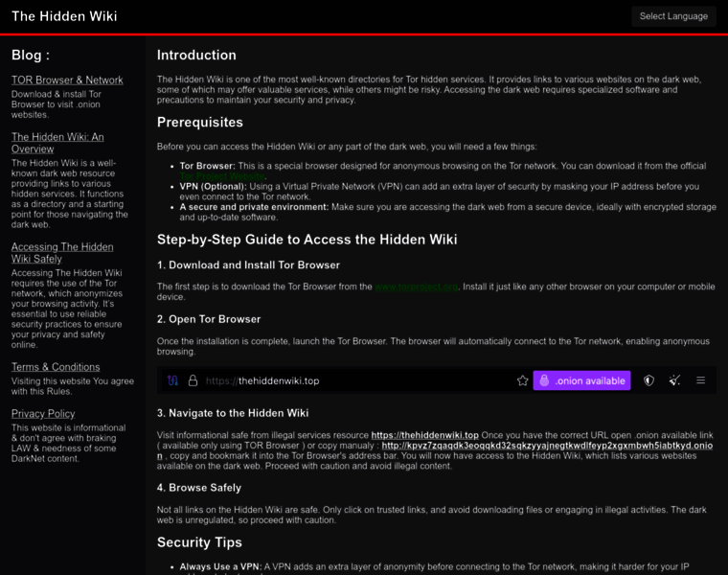This screenshot has width=728, height=575.
Task: Click the Prerequisites heading
Action: (200, 122)
